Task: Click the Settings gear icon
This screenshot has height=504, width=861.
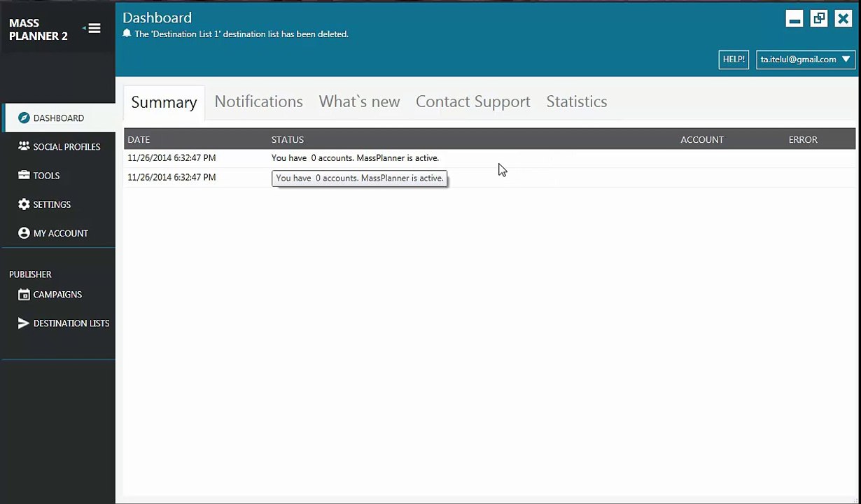Action: (x=24, y=204)
